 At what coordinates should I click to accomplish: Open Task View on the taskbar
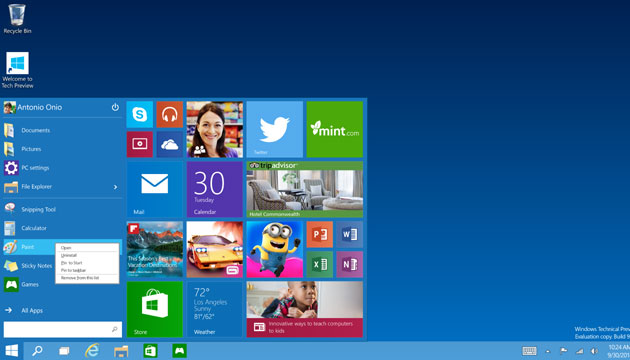point(64,351)
